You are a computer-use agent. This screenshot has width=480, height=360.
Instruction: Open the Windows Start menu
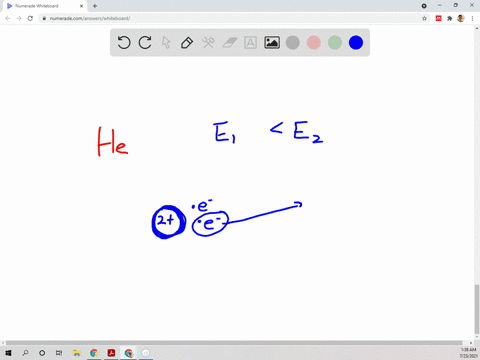[x=8, y=353]
